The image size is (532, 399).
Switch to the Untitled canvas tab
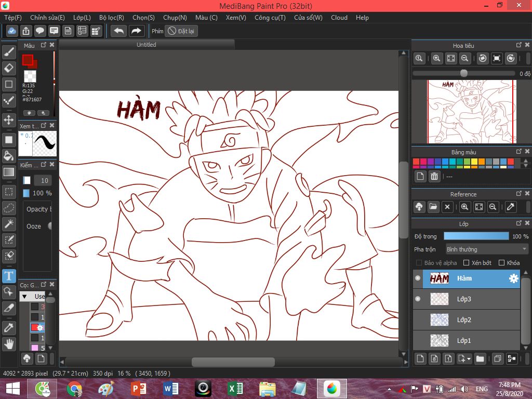coord(147,45)
